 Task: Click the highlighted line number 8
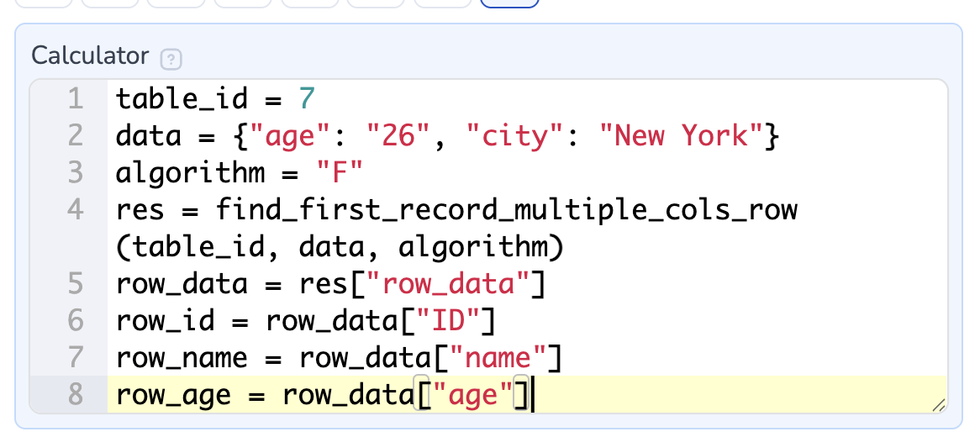(x=76, y=395)
